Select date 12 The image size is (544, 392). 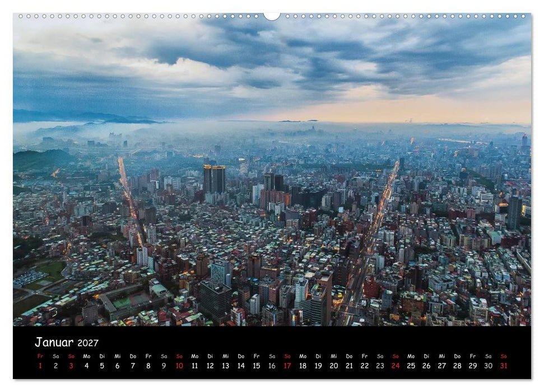tap(210, 366)
